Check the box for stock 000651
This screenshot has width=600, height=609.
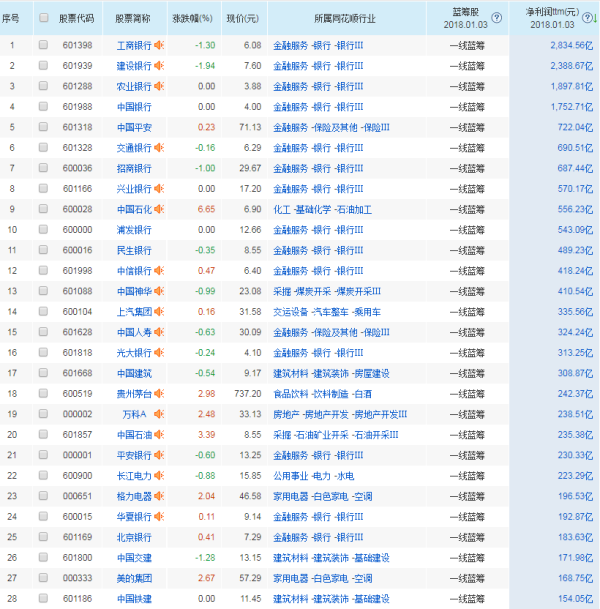(x=43, y=496)
